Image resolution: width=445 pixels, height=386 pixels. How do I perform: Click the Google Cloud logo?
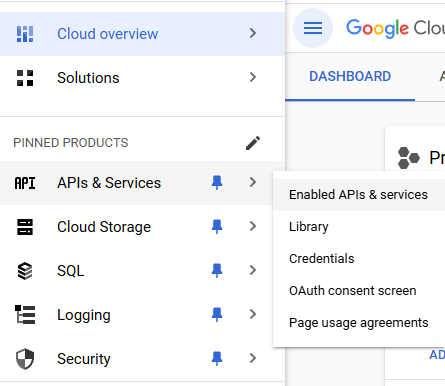(396, 28)
